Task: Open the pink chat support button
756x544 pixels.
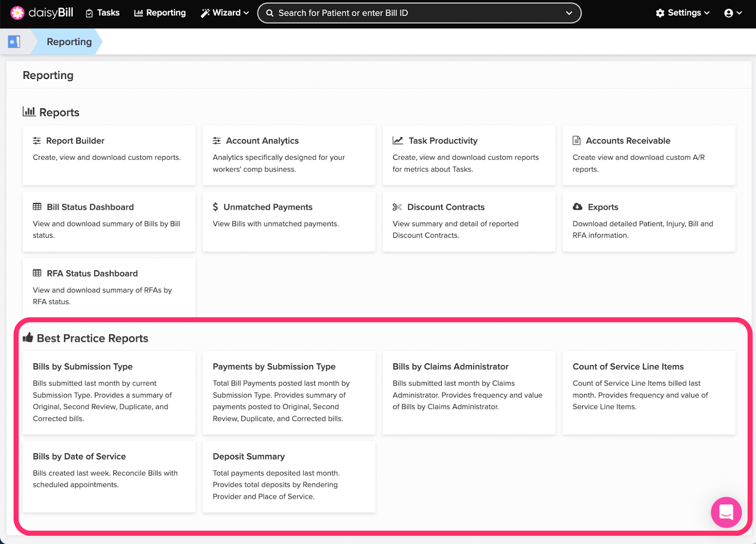Action: pos(726,512)
